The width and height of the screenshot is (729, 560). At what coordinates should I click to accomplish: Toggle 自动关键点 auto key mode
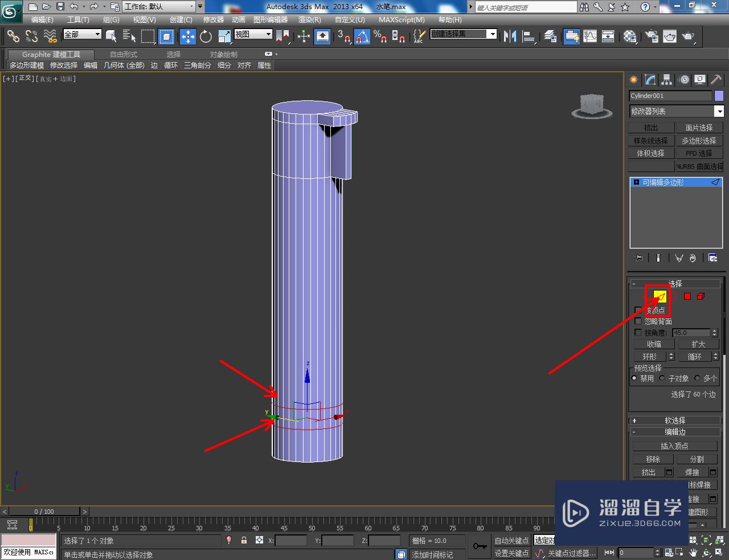[x=512, y=540]
